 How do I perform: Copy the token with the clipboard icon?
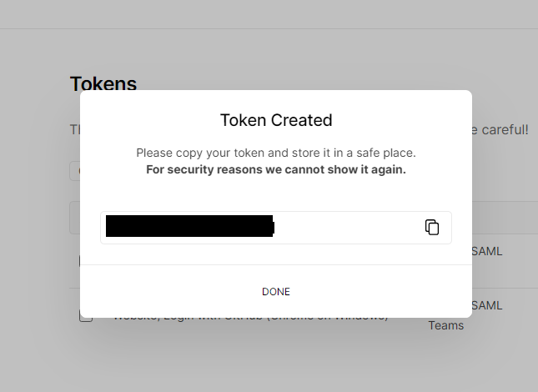pyautogui.click(x=432, y=228)
